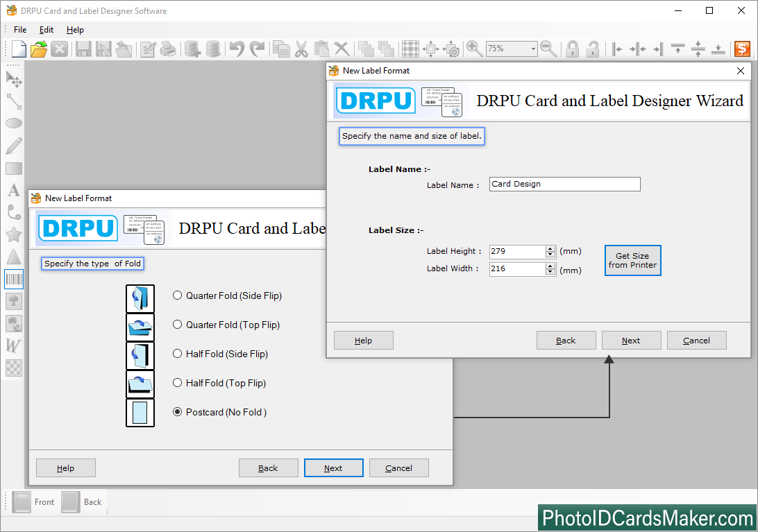This screenshot has height=532, width=758.
Task: Click the open folder toolbar icon
Action: click(x=39, y=49)
